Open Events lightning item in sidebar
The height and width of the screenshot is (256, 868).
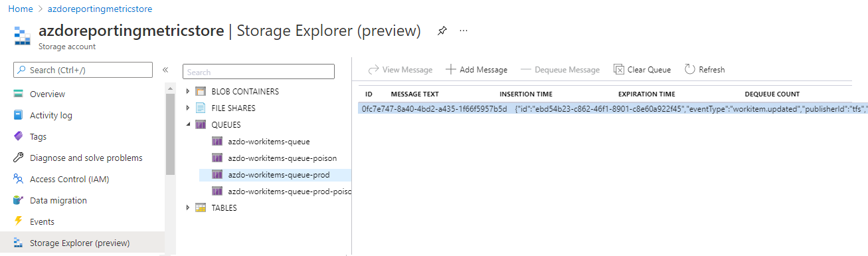42,221
